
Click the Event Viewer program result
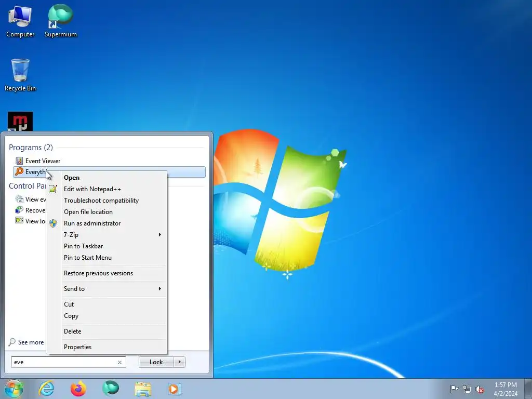43,161
